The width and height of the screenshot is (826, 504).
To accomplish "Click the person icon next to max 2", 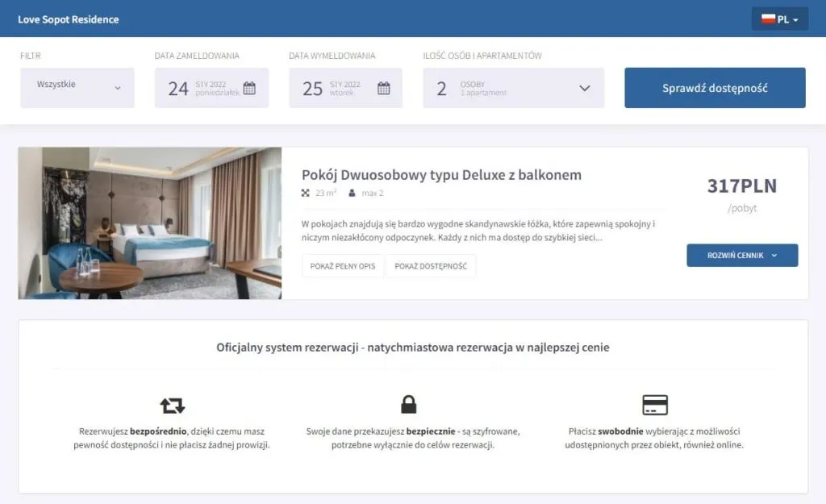I will point(352,193).
